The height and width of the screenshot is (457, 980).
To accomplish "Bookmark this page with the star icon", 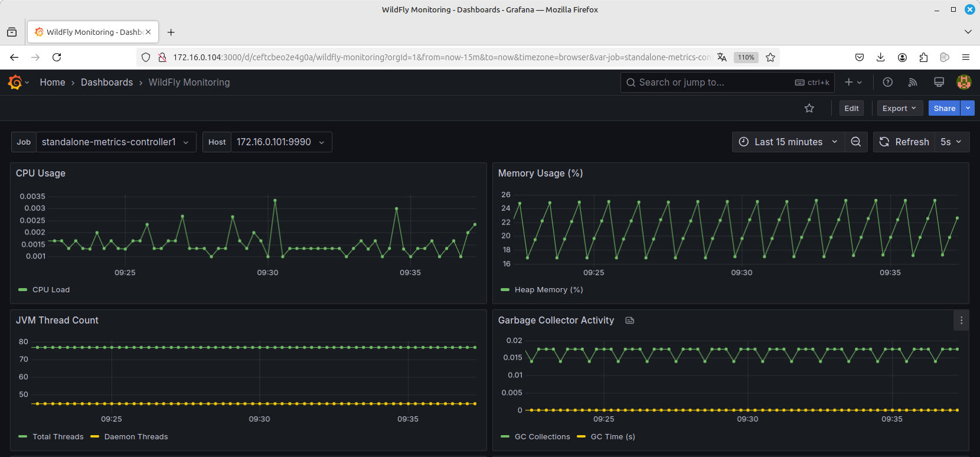I will pyautogui.click(x=770, y=57).
